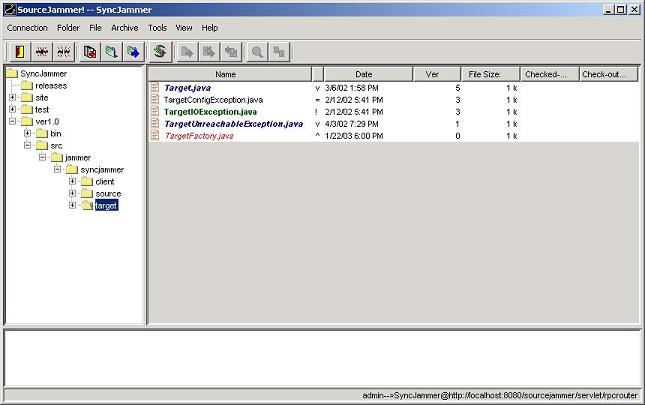Screen dimensions: 645x405
Task: Expand the test folder node
Action: pos(12,109)
